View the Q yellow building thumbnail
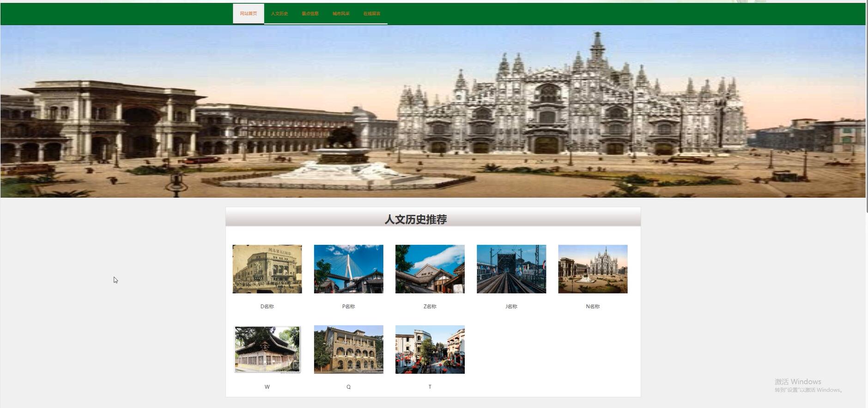 pos(348,349)
